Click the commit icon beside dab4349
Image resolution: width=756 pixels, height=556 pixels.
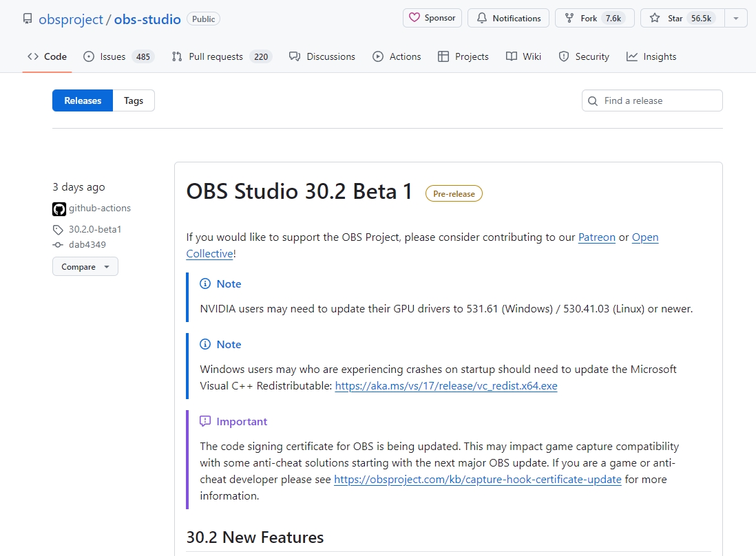[x=58, y=245]
